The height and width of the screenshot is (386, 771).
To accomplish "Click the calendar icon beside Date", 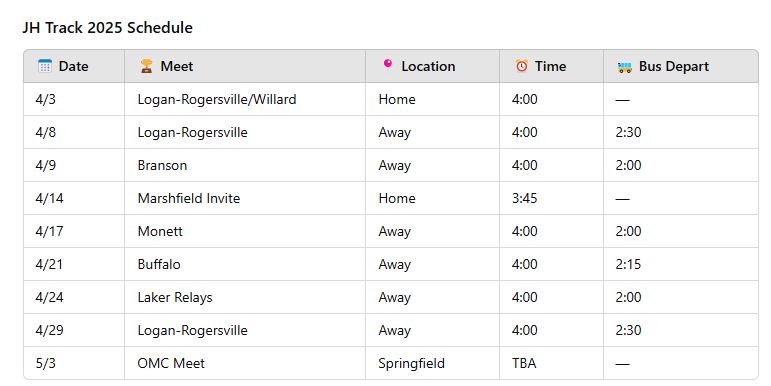I will [45, 66].
